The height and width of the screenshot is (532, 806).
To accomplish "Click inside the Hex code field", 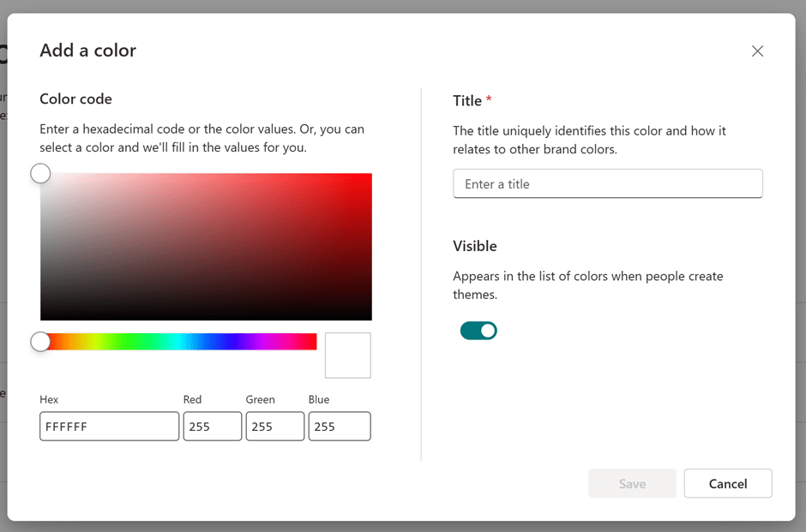I will 109,426.
